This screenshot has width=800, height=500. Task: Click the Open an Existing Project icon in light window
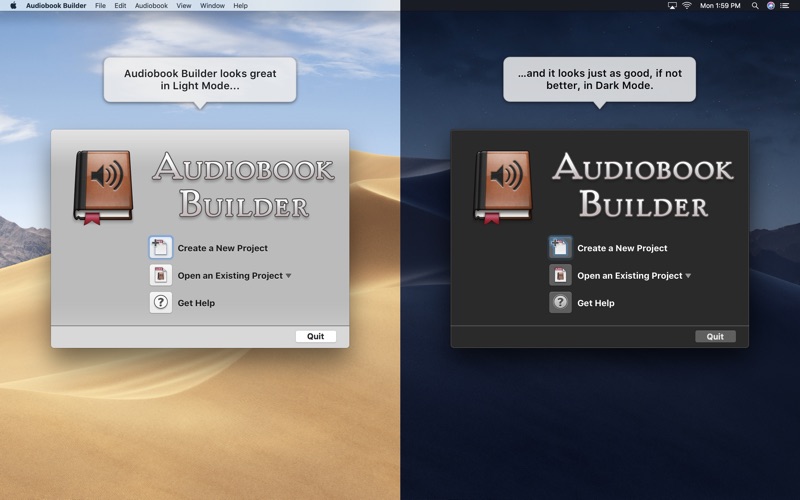coord(161,275)
